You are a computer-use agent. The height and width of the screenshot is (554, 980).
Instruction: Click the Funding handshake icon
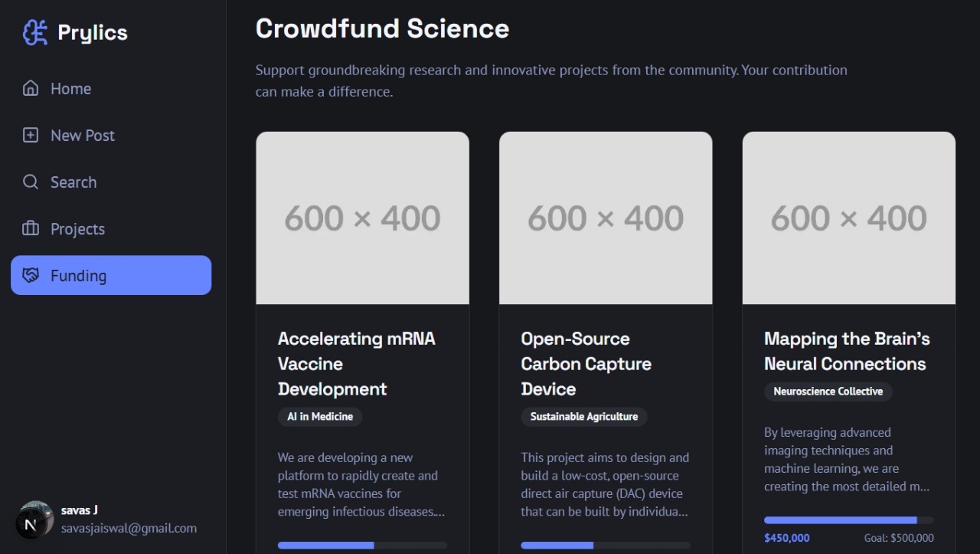(31, 275)
